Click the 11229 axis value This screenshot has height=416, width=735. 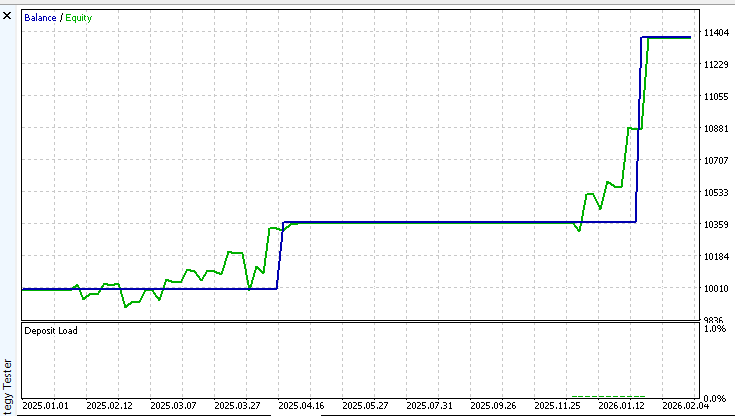716,64
